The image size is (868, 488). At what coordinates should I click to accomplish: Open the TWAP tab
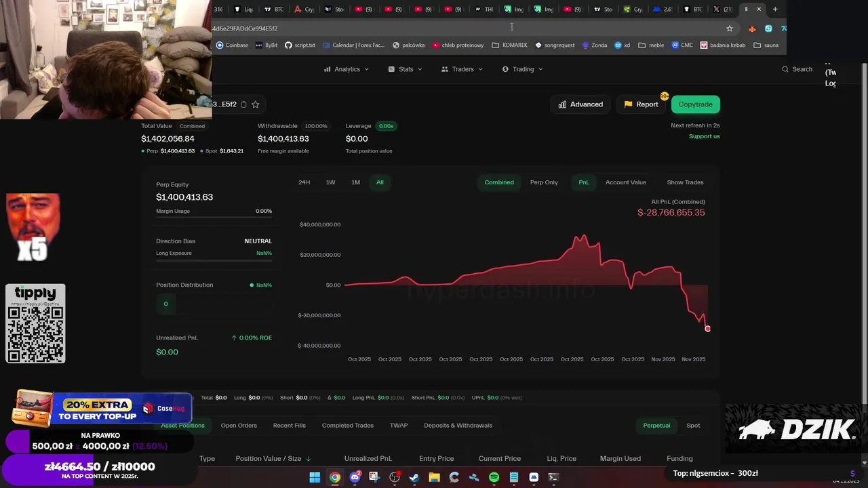click(399, 426)
